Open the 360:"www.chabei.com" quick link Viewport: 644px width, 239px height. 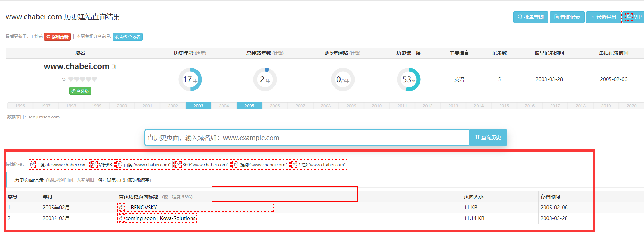(202, 164)
